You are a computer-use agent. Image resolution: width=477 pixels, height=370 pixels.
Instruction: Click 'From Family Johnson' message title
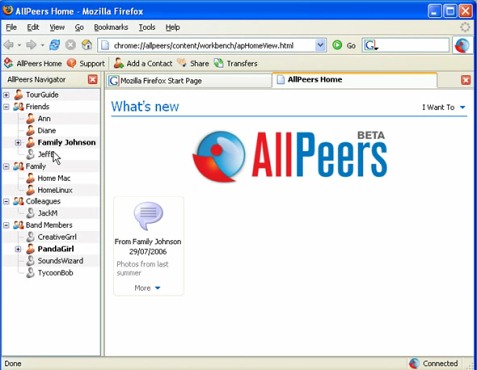pos(148,242)
